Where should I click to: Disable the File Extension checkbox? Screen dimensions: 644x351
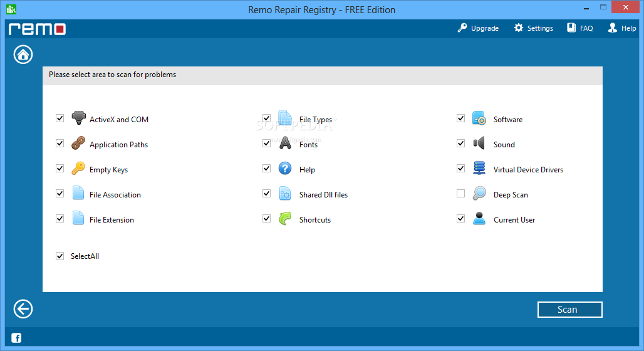60,219
